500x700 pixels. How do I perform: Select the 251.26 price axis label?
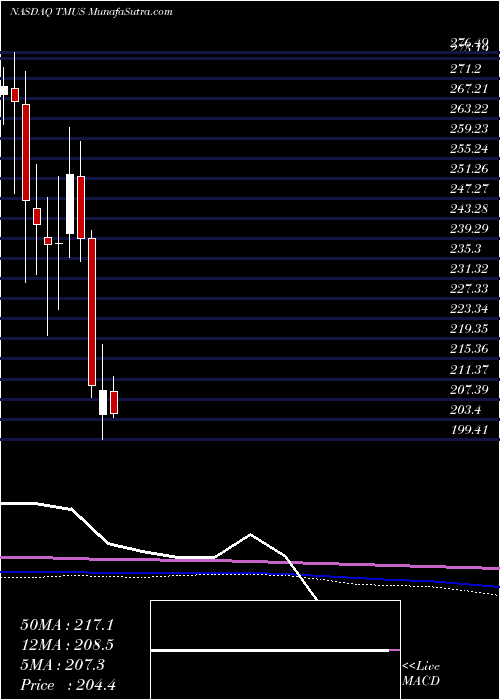(x=468, y=169)
